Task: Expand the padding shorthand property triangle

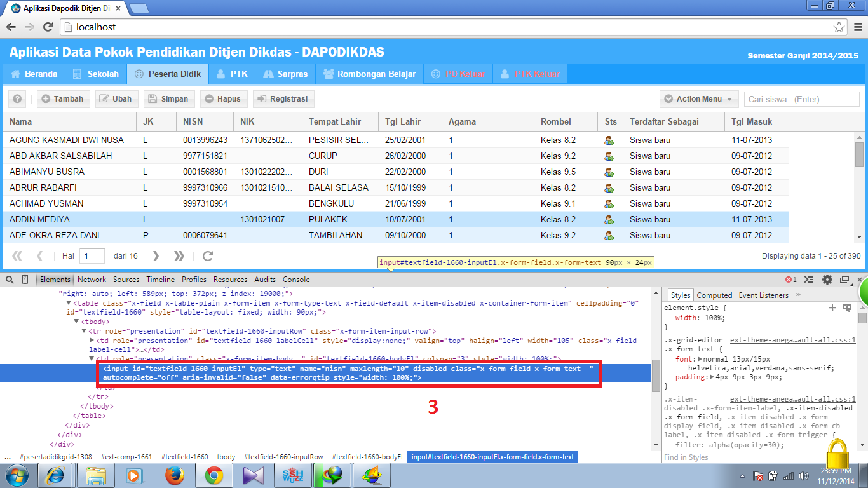Action: [712, 377]
